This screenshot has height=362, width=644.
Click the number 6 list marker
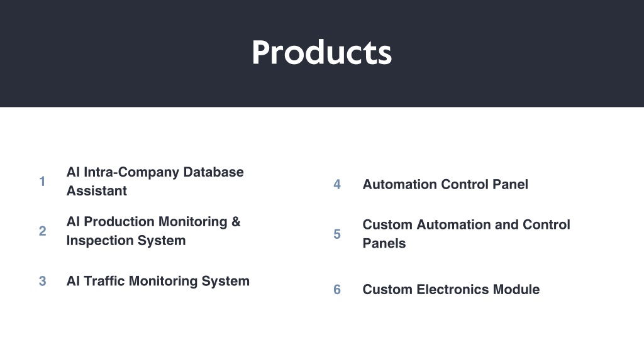coord(337,289)
